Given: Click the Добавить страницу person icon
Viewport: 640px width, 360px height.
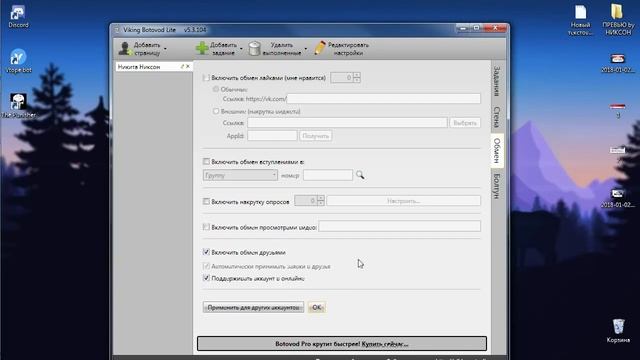Looking at the screenshot, I should [124, 49].
